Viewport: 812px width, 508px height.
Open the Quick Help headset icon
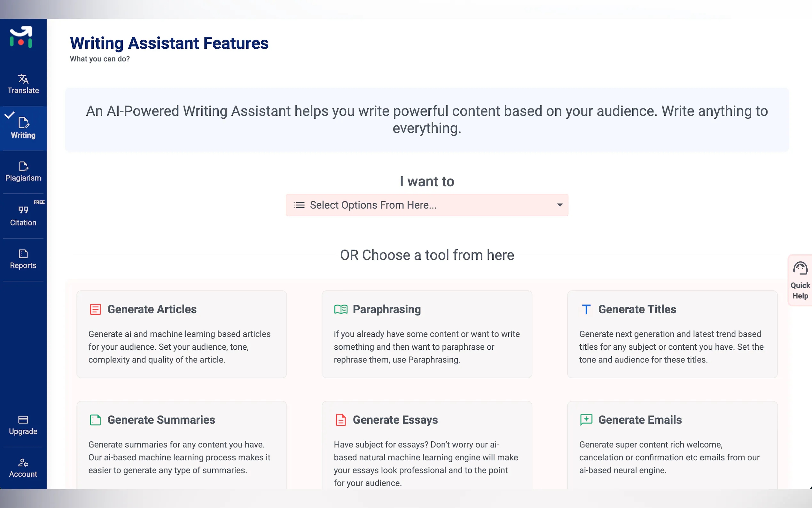point(800,268)
